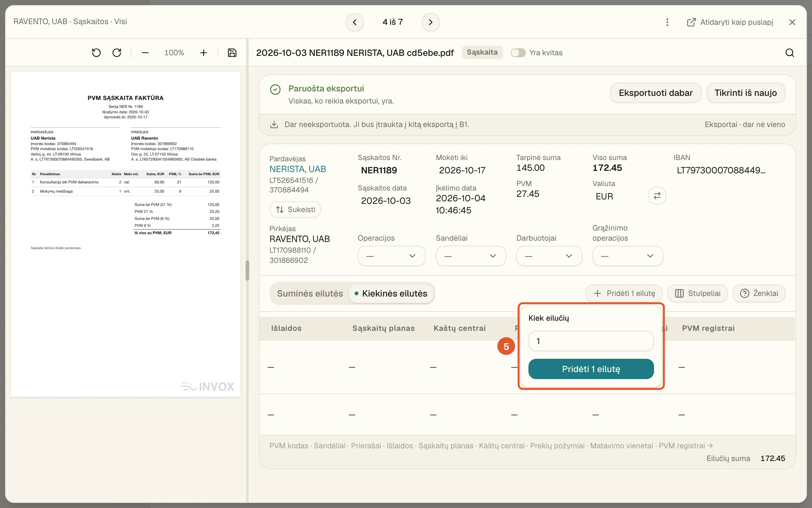Click the Eksportai · dar nė vieno text
This screenshot has width=812, height=508.
[x=744, y=125]
